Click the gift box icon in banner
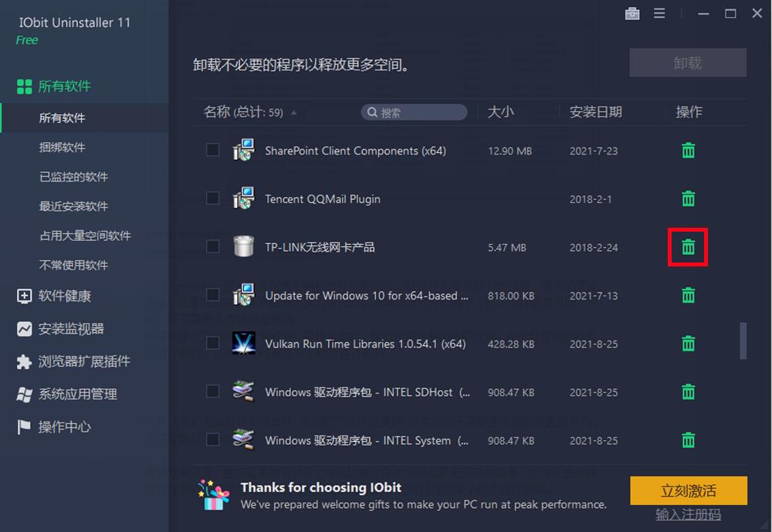Screen dimensions: 772x532 (x=214, y=495)
